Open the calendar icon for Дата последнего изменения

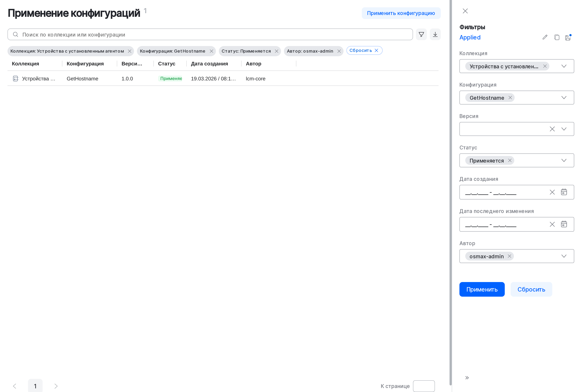[x=564, y=224]
